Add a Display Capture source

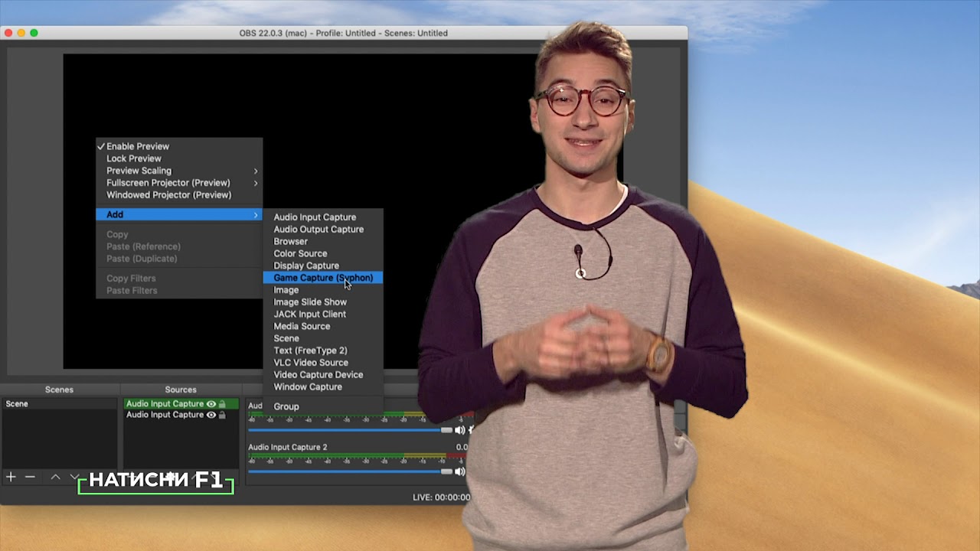pyautogui.click(x=323, y=266)
